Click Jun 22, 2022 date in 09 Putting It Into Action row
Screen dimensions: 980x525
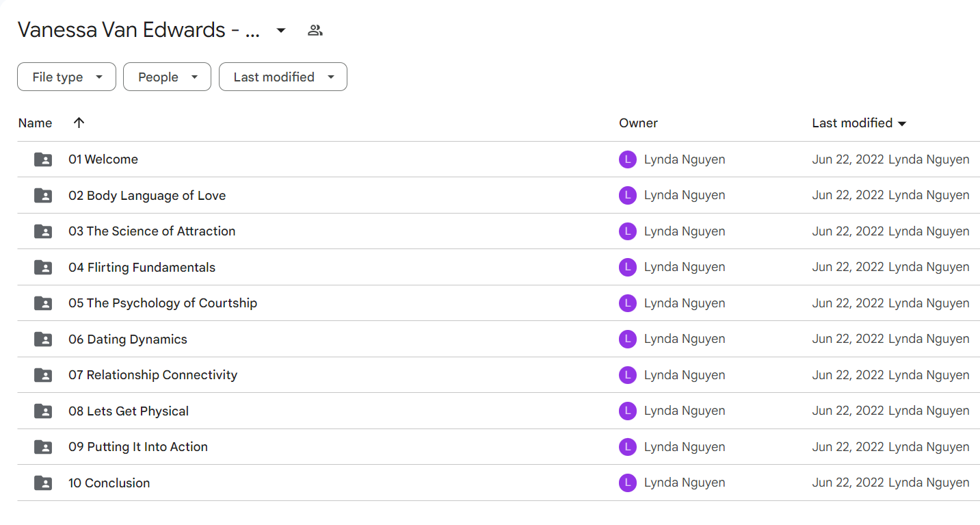(x=848, y=447)
